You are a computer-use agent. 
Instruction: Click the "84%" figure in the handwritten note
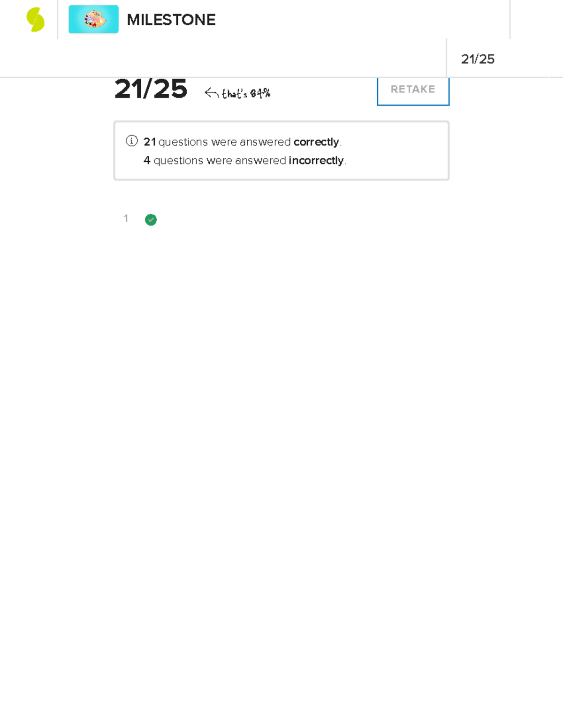tap(260, 94)
